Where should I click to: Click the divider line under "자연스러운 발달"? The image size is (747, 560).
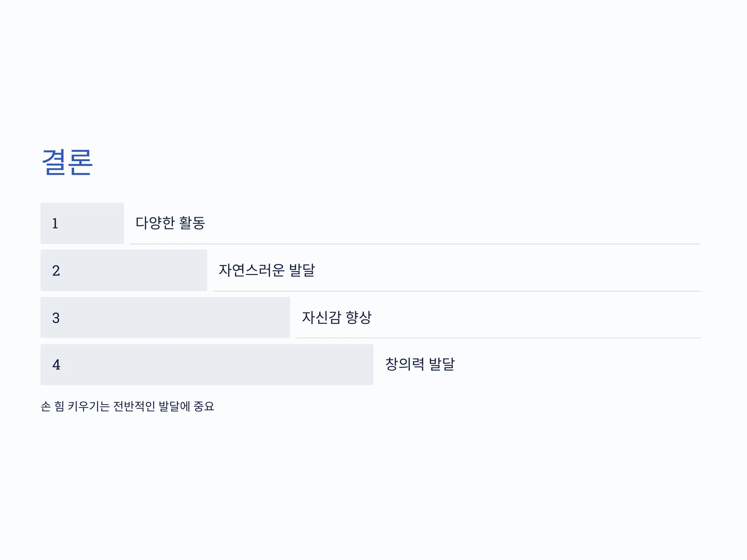457,291
